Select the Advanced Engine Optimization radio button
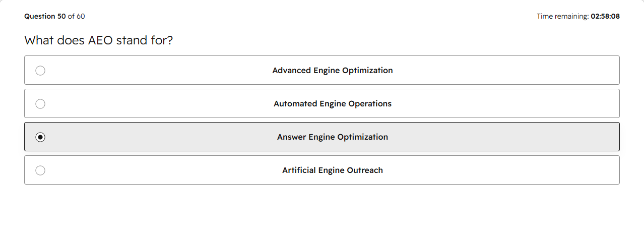644x235 pixels. 40,71
